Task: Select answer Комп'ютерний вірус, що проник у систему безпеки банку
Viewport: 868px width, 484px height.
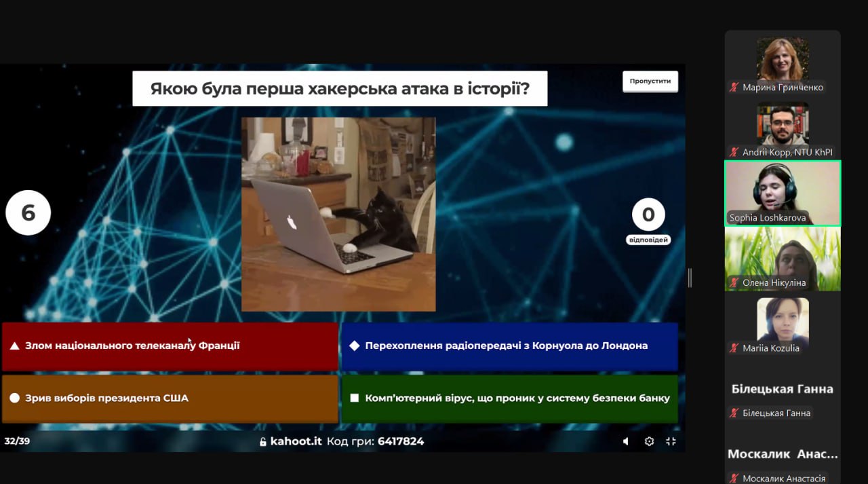Action: (x=509, y=398)
